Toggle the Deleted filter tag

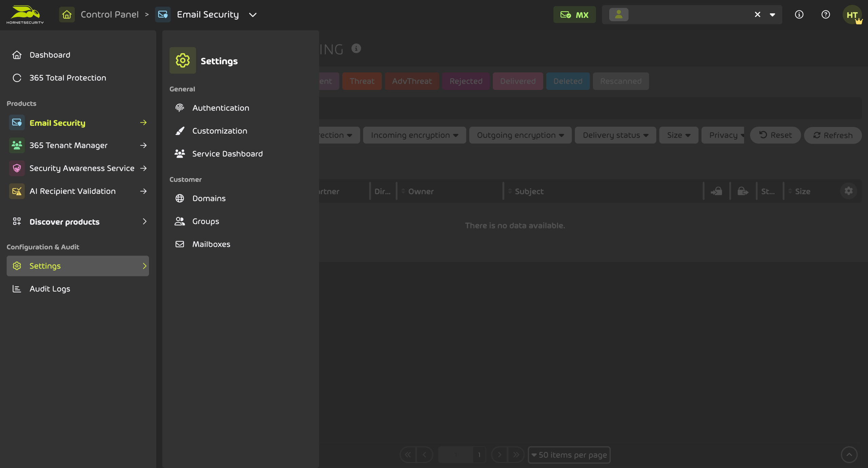coord(568,81)
